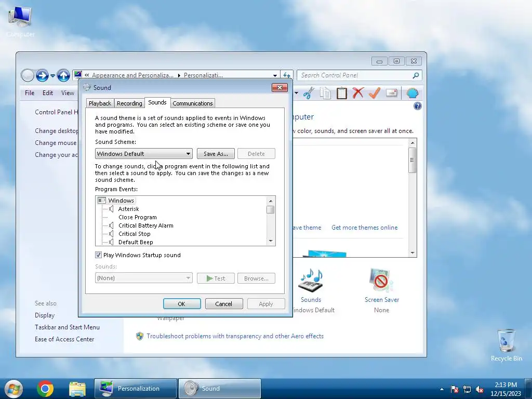Open the Recycle Bin desktop icon
The width and height of the screenshot is (532, 399).
tap(506, 345)
